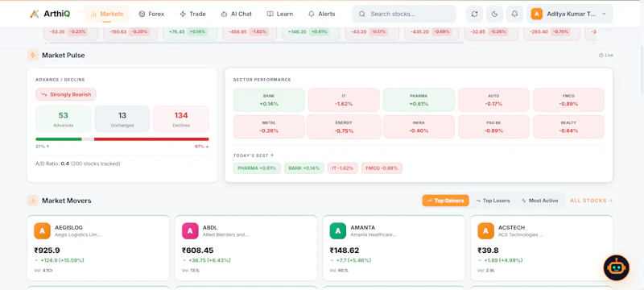Select the FMCG -0.89% sector tile
The width and height of the screenshot is (644, 290).
coord(569,100)
